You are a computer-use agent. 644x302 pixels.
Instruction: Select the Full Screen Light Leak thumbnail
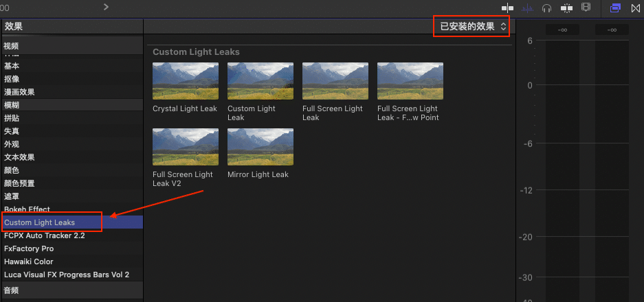pos(335,81)
